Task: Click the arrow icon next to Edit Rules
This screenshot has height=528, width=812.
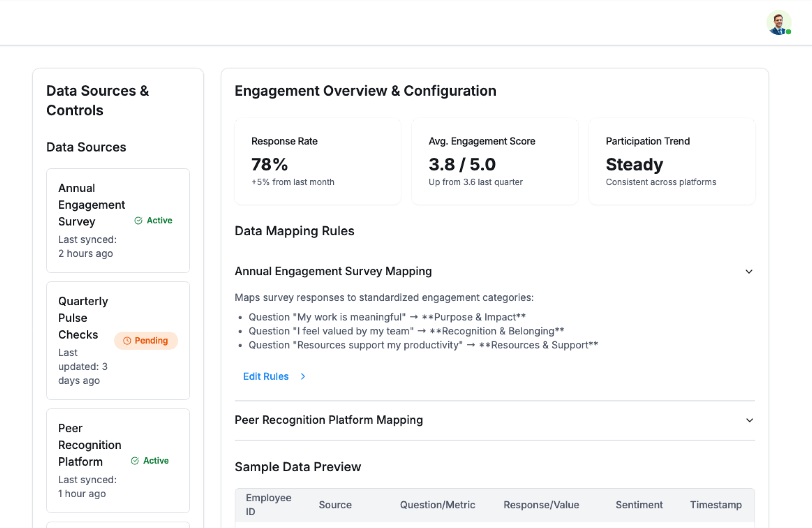Action: pyautogui.click(x=303, y=376)
